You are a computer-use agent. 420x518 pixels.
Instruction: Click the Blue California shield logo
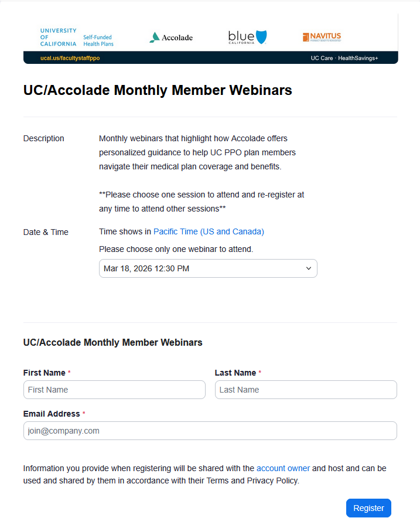point(247,38)
